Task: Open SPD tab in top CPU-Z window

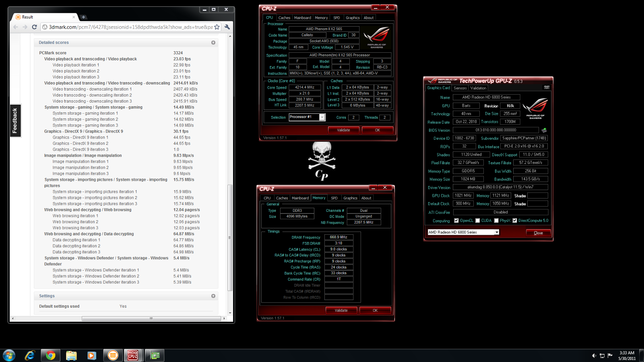Action: tap(336, 18)
